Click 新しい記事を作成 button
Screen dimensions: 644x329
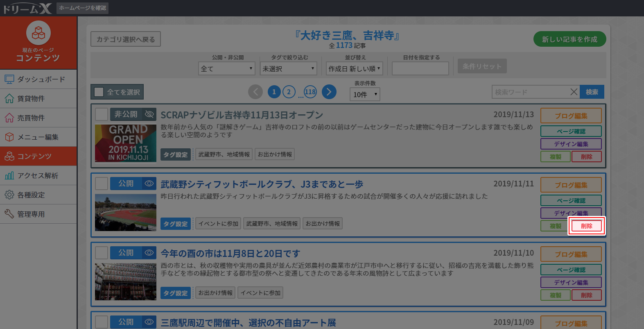coord(569,39)
